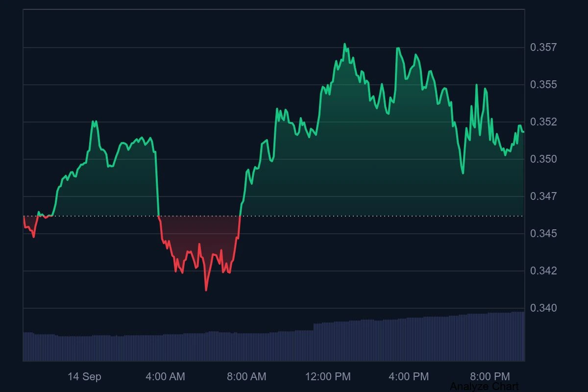Select the 0.347 price axis label

[543, 196]
